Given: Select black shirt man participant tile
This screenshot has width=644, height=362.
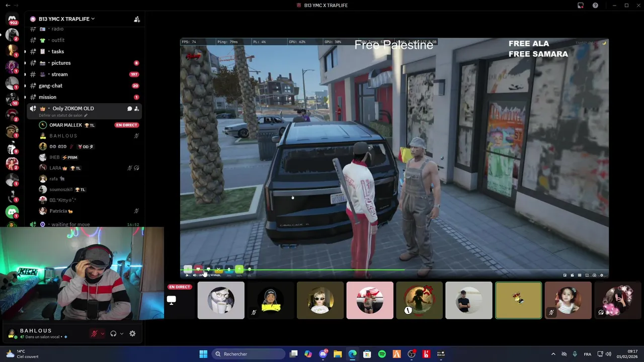Looking at the screenshot, I should pyautogui.click(x=469, y=300).
